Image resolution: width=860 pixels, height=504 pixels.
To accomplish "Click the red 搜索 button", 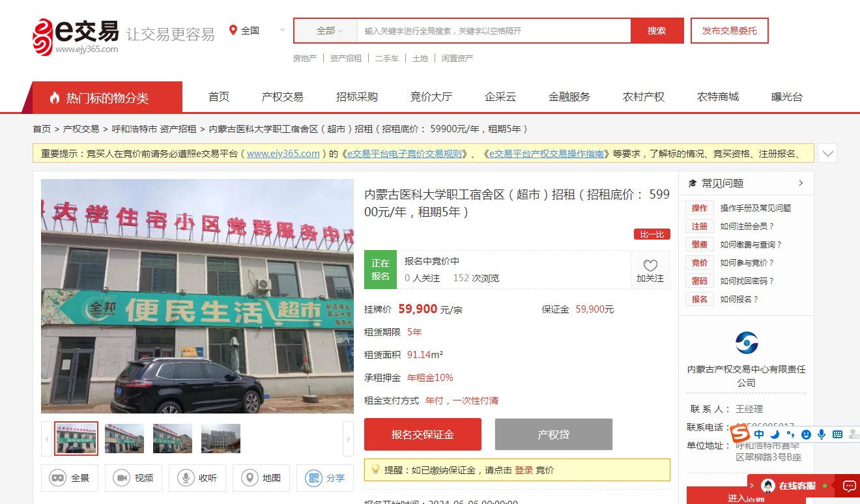I will (x=657, y=31).
